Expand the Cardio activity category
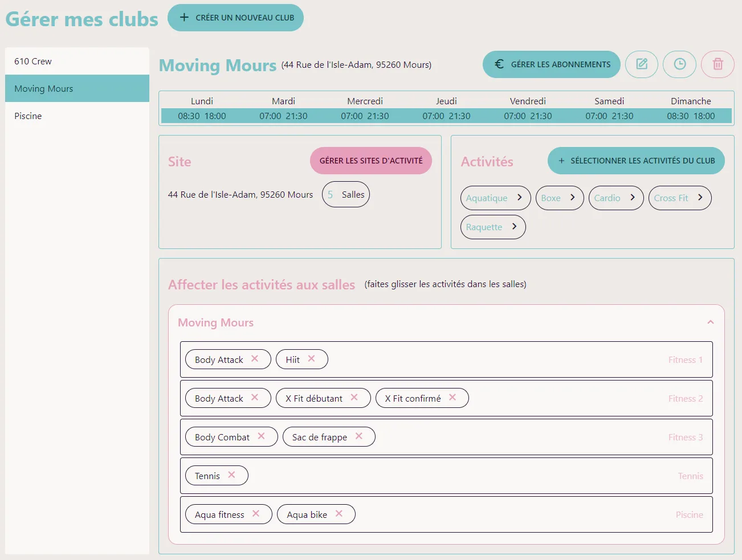The height and width of the screenshot is (560, 742). (616, 198)
